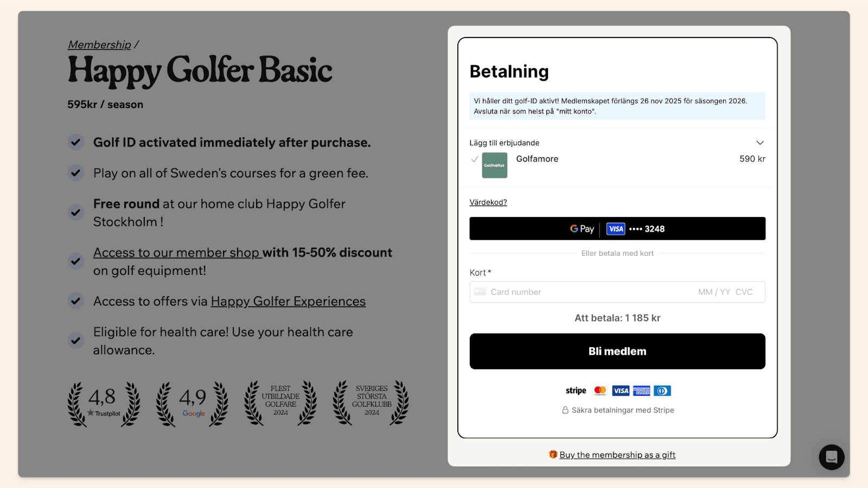The height and width of the screenshot is (488, 868).
Task: Pay with Google Pay Visa 3248
Action: pyautogui.click(x=617, y=229)
